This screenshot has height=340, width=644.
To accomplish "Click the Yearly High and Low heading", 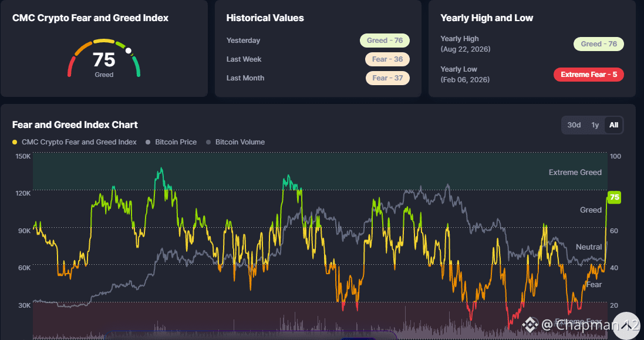I will click(x=487, y=18).
